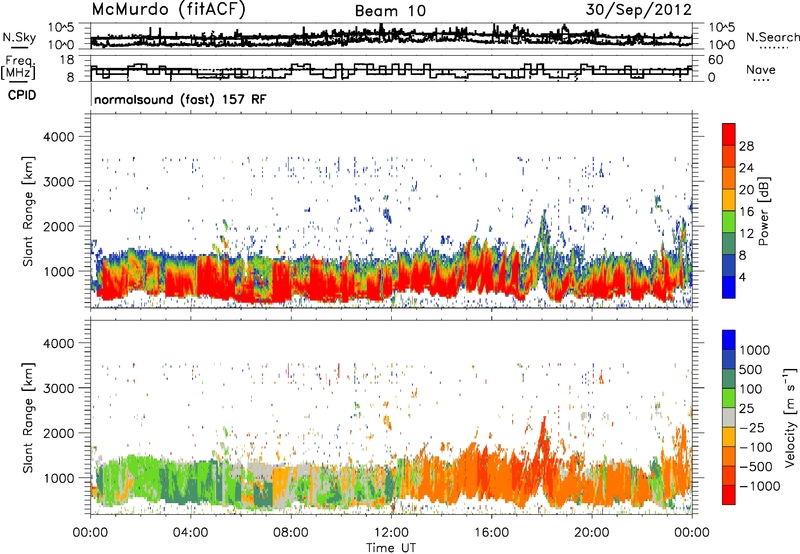Image resolution: width=800 pixels, height=554 pixels.
Task: Click the '4000' tick on power panel axis
Action: click(59, 137)
